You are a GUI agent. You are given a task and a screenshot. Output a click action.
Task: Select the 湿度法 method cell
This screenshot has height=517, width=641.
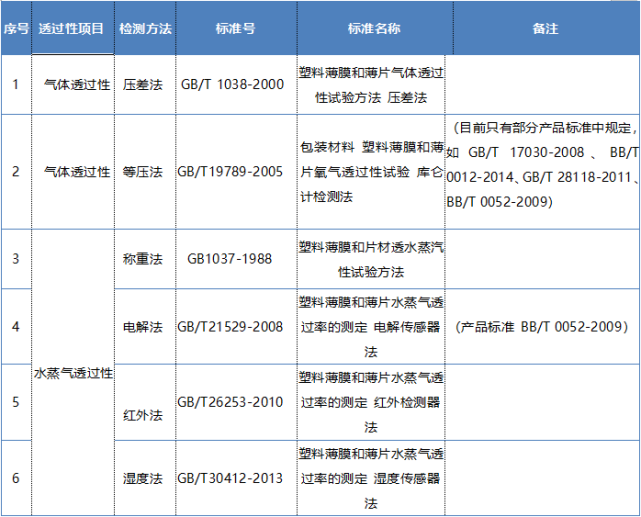145,478
